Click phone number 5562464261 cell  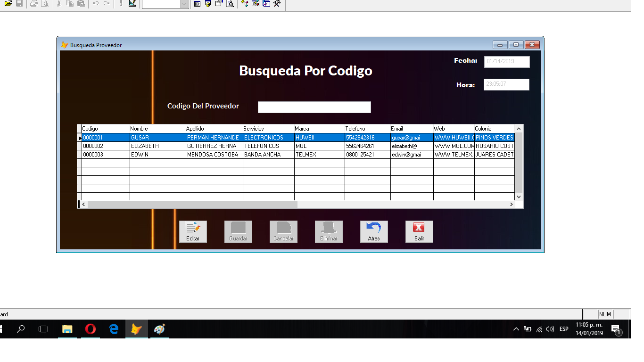tap(367, 146)
